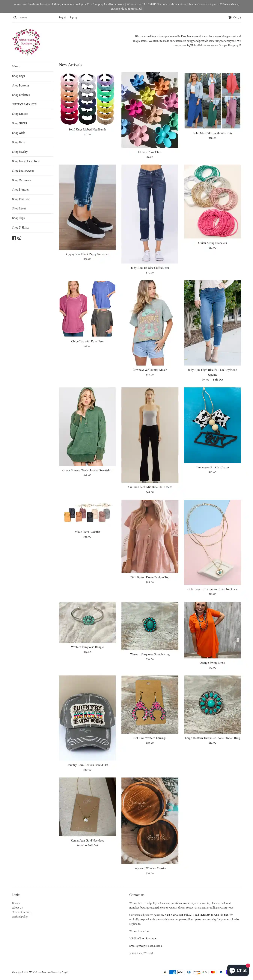Open the Chat widget button
The height and width of the screenshot is (980, 253).
pos(238,970)
